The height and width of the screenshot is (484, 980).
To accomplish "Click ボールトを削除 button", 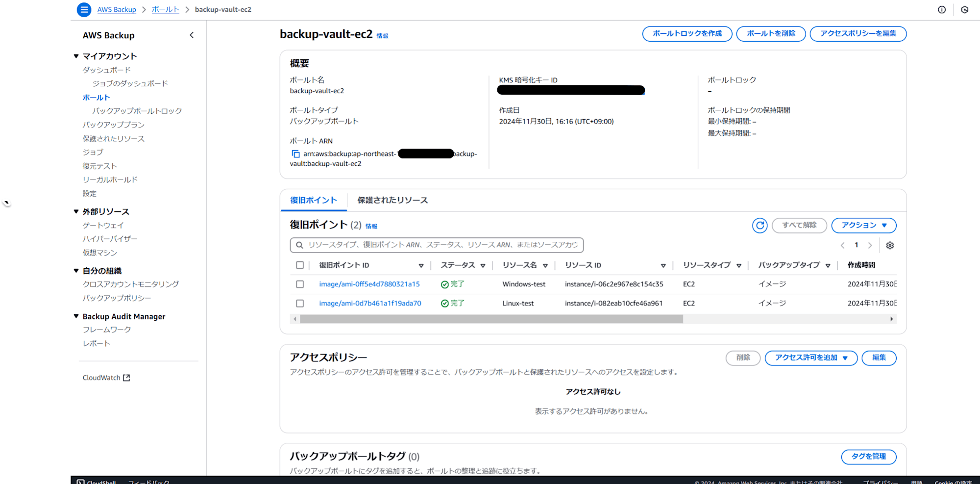I will (x=771, y=33).
